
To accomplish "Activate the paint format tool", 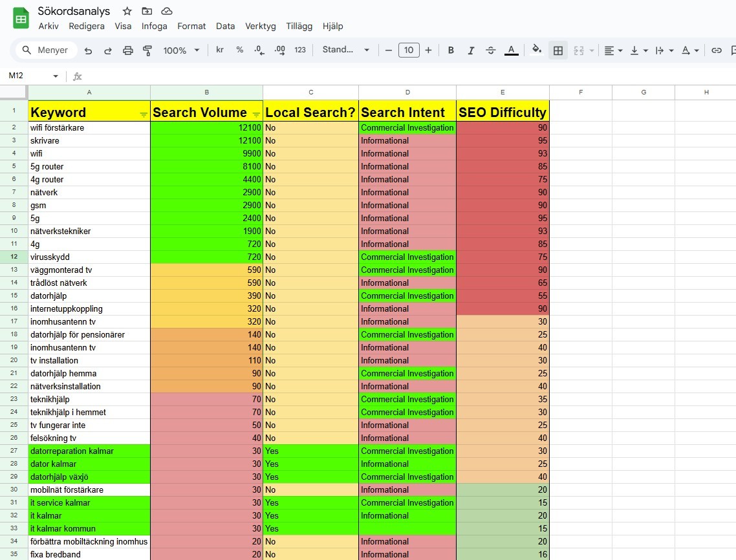I will (147, 50).
